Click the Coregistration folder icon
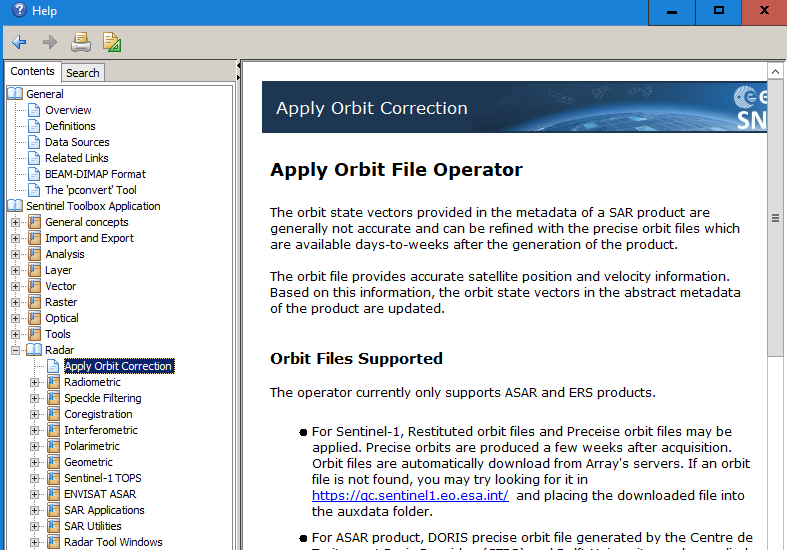This screenshot has width=787, height=550. pos(54,414)
